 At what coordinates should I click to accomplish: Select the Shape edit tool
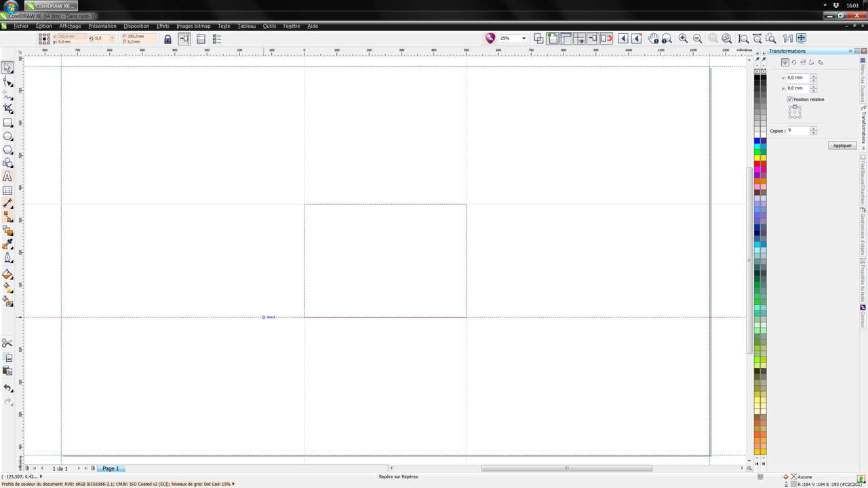click(7, 81)
